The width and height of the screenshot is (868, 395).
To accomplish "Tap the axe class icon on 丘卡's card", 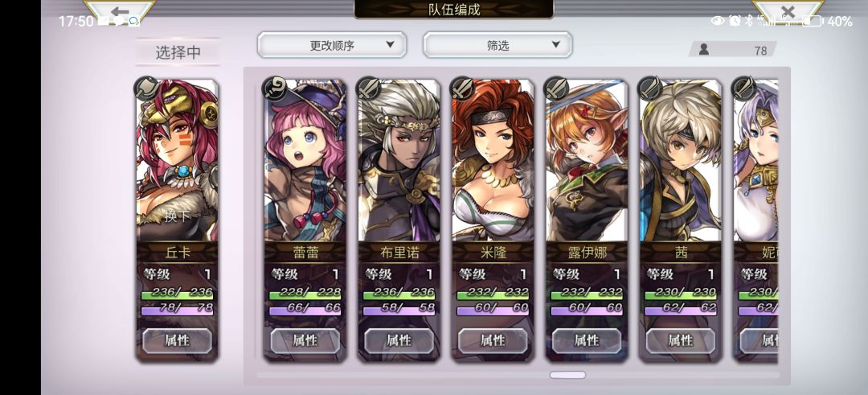I will click(146, 88).
